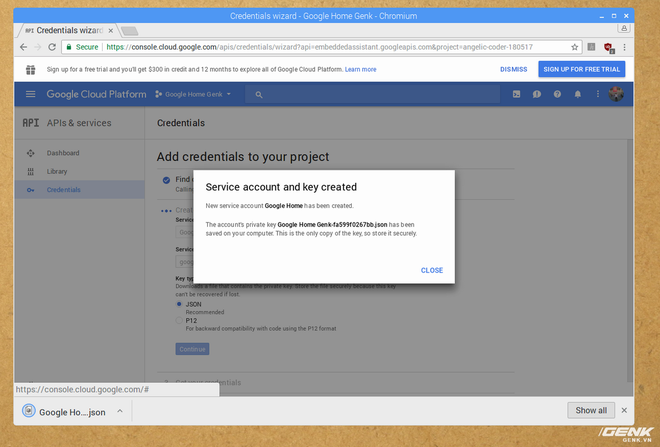Reload the page with refresh icon
660x447 pixels.
click(x=52, y=47)
